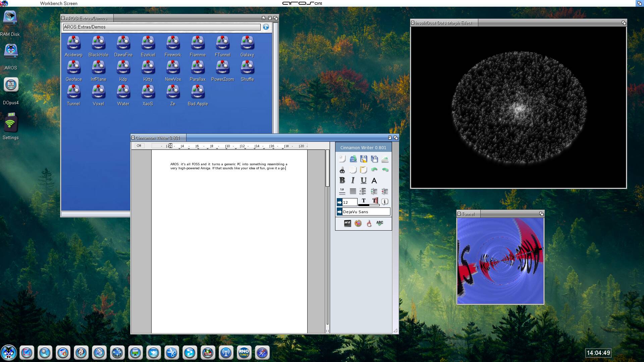Click the RNO Tunes dock icon
The image size is (644, 362).
click(244, 353)
